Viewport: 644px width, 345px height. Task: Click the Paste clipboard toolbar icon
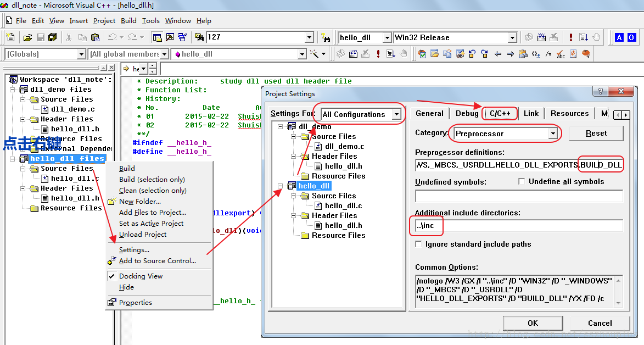pos(95,37)
